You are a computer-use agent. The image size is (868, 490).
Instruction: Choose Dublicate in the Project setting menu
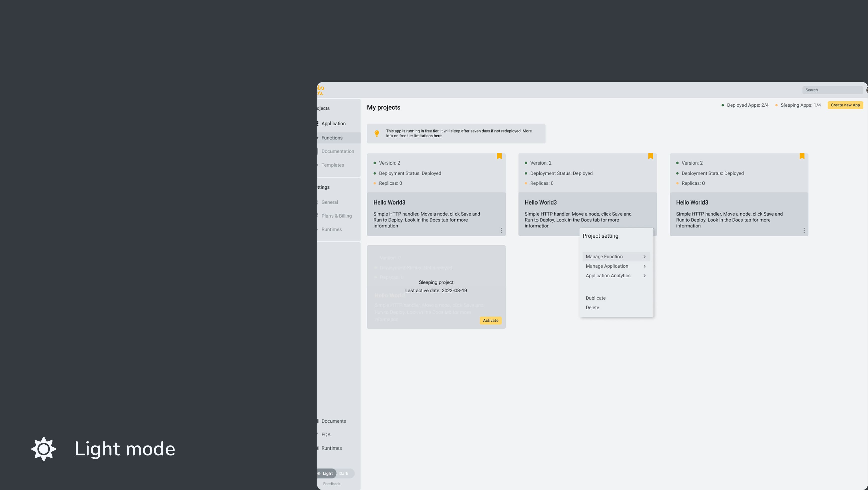pyautogui.click(x=595, y=298)
